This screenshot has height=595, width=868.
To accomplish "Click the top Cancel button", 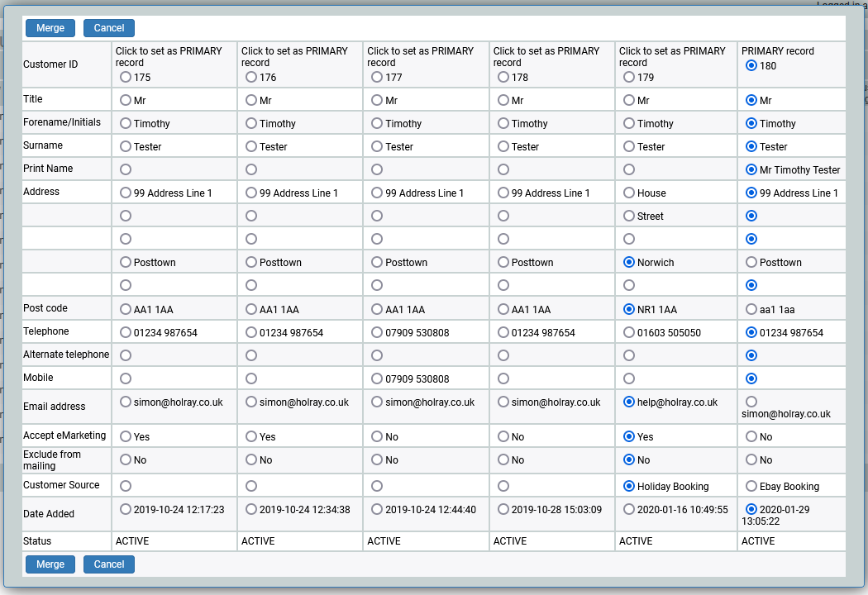I will (x=108, y=27).
